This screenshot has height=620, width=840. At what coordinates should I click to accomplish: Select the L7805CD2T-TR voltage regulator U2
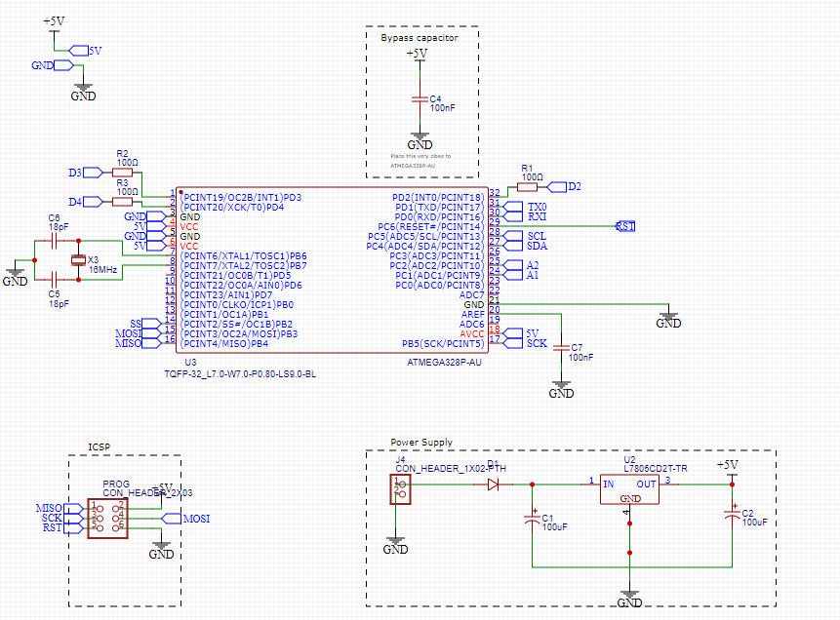(x=629, y=487)
